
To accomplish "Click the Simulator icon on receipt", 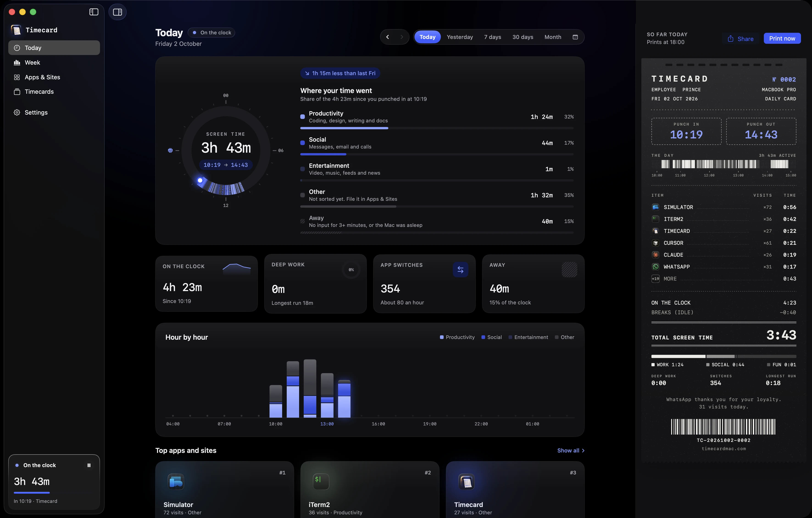I will pyautogui.click(x=655, y=207).
